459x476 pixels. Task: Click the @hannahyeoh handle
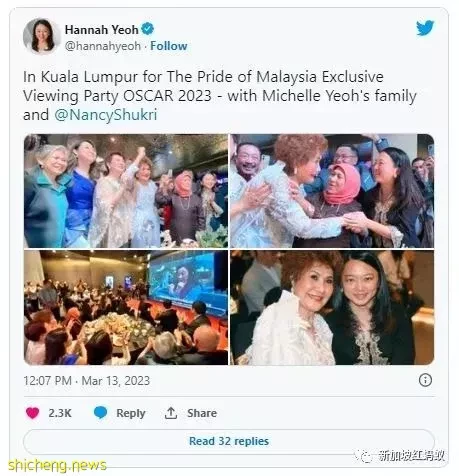tap(103, 46)
